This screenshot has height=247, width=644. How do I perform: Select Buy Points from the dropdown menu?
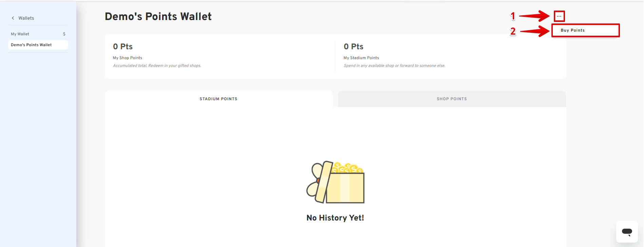click(572, 30)
